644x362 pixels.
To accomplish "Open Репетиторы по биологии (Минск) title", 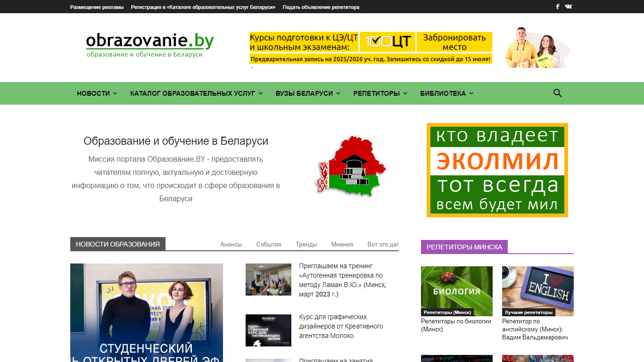I will coord(456,325).
